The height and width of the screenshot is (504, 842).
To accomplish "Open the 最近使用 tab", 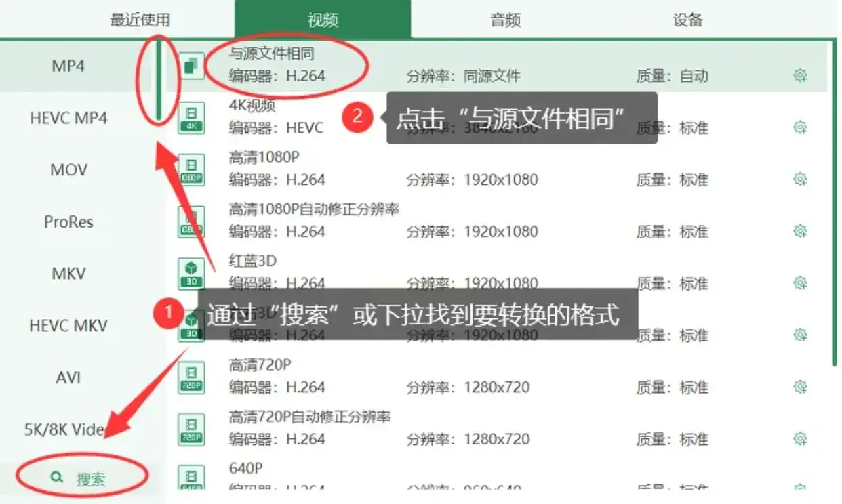I will [x=140, y=20].
